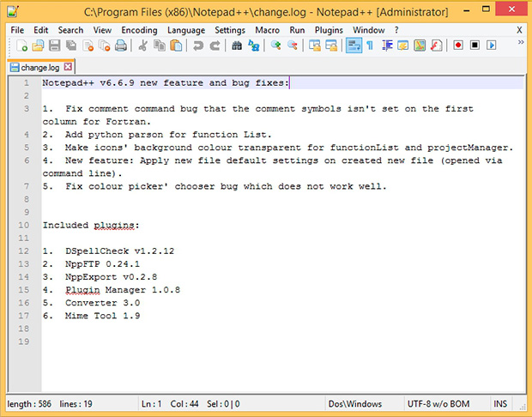Click the Playback macro icon
532x417 pixels.
(493, 45)
